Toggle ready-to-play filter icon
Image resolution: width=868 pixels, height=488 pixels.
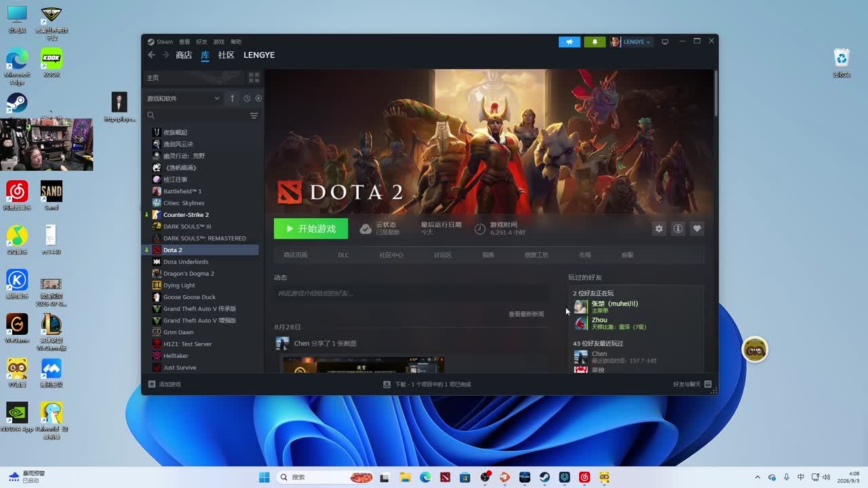pyautogui.click(x=258, y=98)
